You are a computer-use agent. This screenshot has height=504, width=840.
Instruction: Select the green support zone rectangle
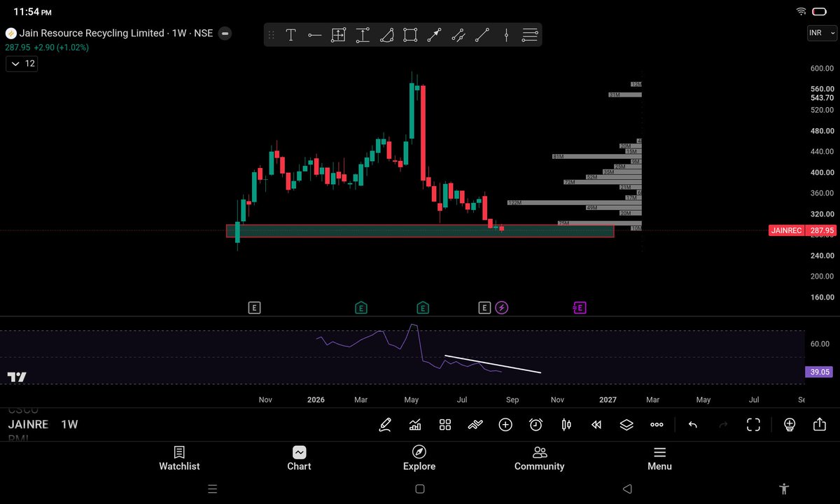click(420, 231)
